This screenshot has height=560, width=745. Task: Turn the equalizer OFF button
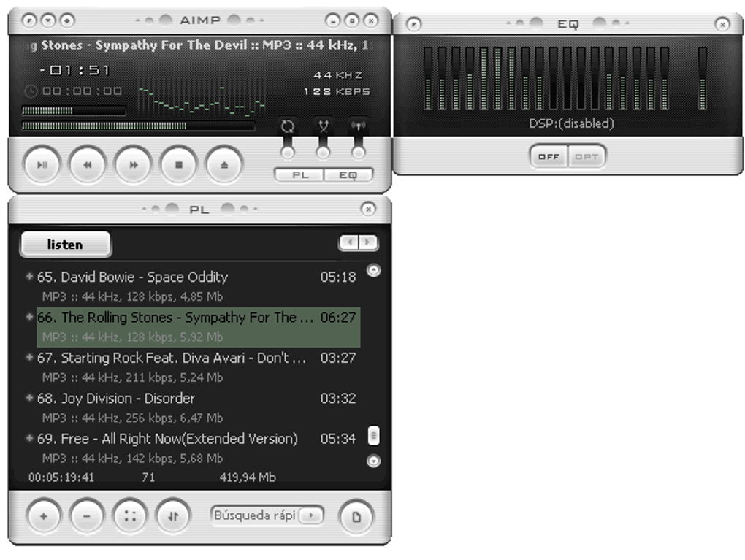[x=549, y=156]
